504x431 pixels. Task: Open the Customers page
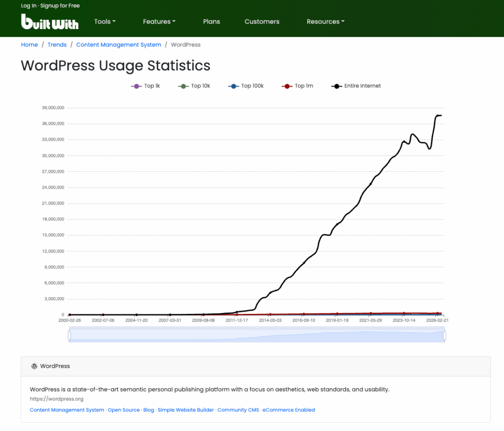(x=262, y=22)
